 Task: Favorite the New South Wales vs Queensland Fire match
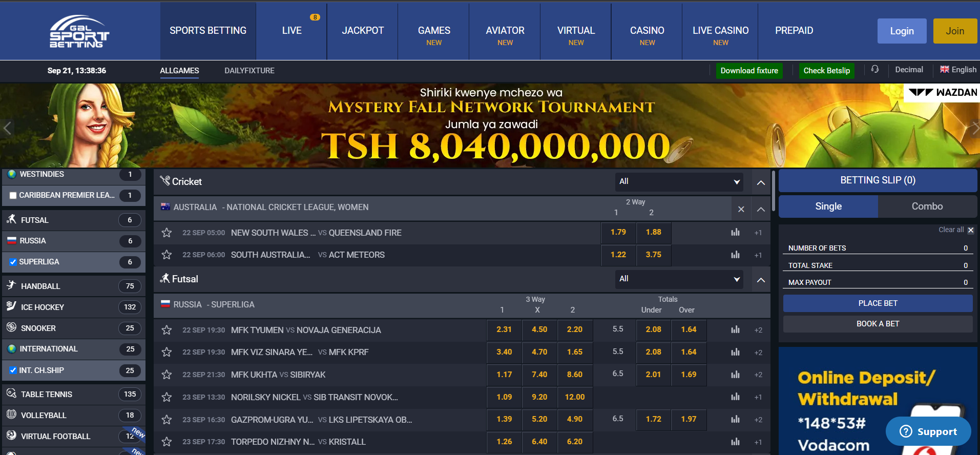pos(166,233)
